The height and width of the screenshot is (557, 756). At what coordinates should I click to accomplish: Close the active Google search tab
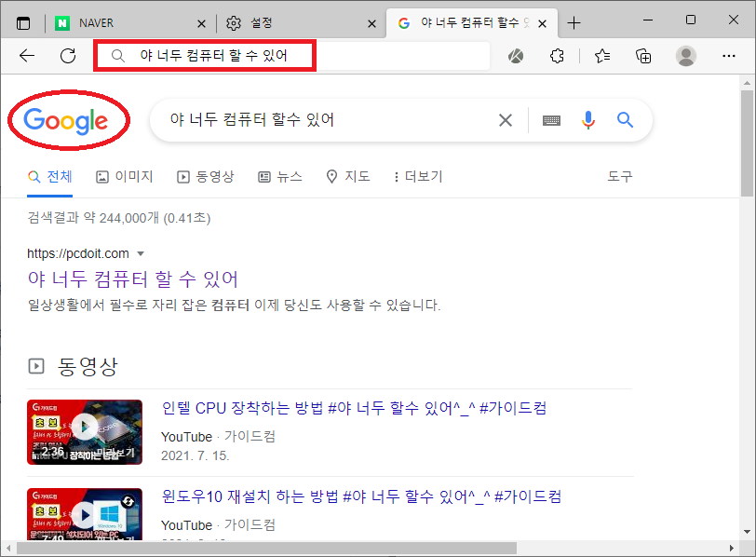[543, 23]
